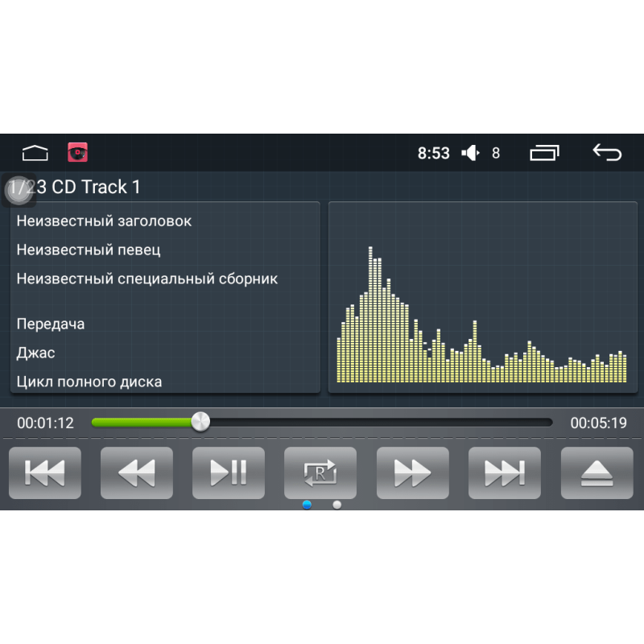Click 'Неизвестный заголовок' title text

[x=104, y=221]
